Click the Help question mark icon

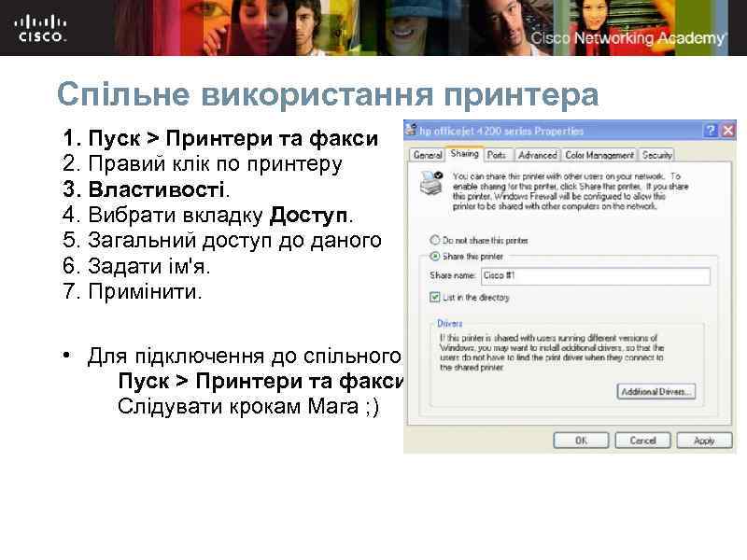click(x=713, y=130)
